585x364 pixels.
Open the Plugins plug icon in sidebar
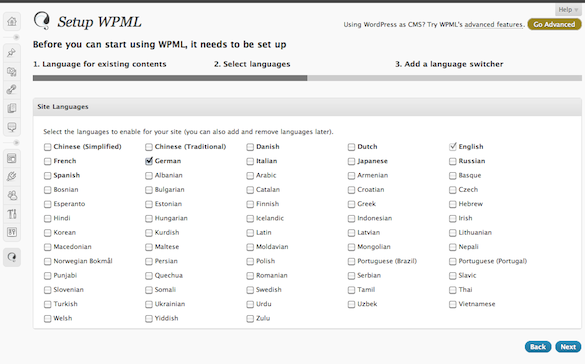pyautogui.click(x=12, y=177)
